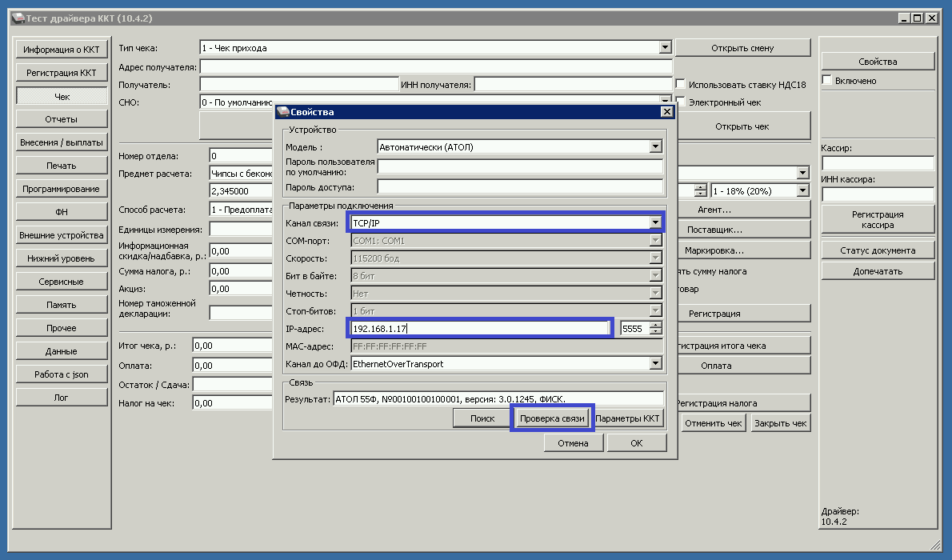This screenshot has width=952, height=560.
Task: Check the Электронный чек checkbox
Action: [681, 102]
